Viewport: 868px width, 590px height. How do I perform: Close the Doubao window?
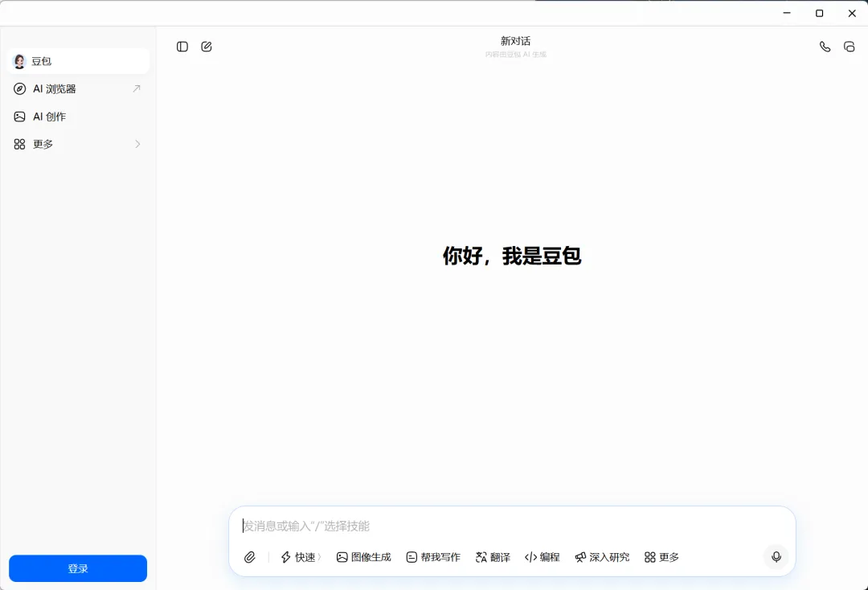[852, 14]
